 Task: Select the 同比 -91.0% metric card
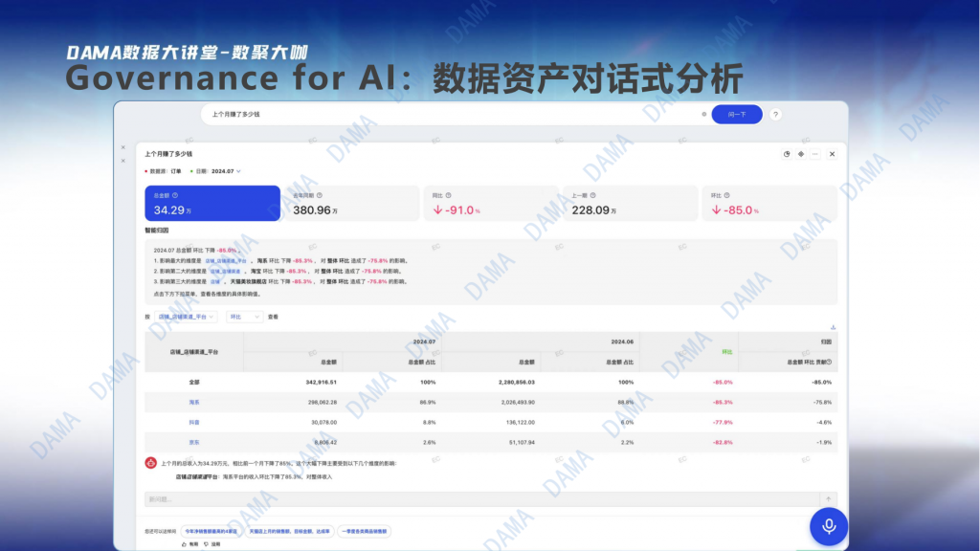click(491, 203)
